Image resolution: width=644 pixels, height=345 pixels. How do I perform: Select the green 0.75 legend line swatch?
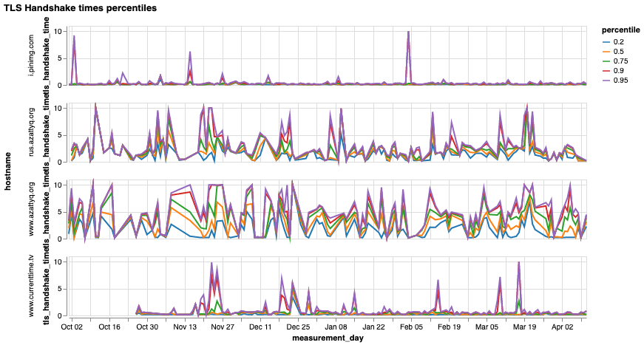(x=606, y=61)
